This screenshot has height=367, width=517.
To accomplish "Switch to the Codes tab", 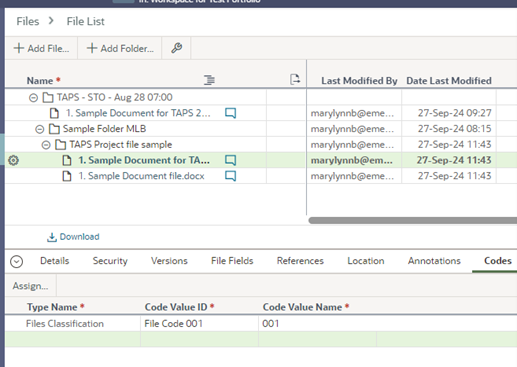I will coord(498,261).
